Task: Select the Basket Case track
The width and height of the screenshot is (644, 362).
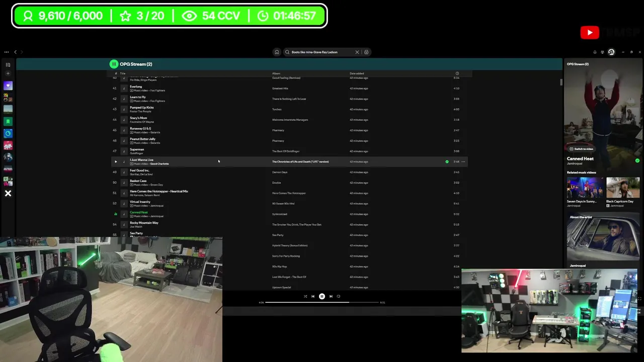Action: [x=138, y=181]
